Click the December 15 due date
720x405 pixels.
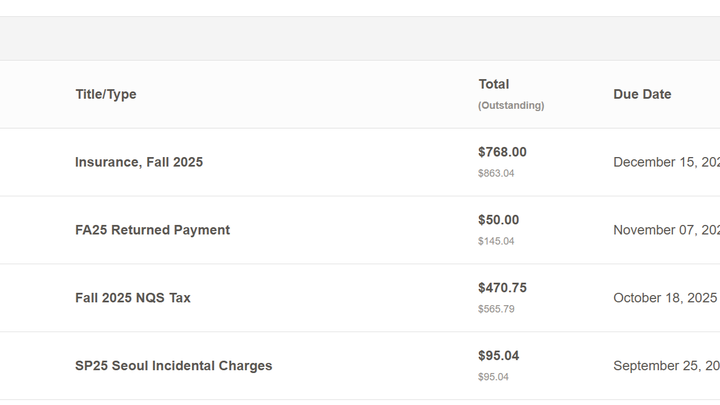pyautogui.click(x=665, y=162)
